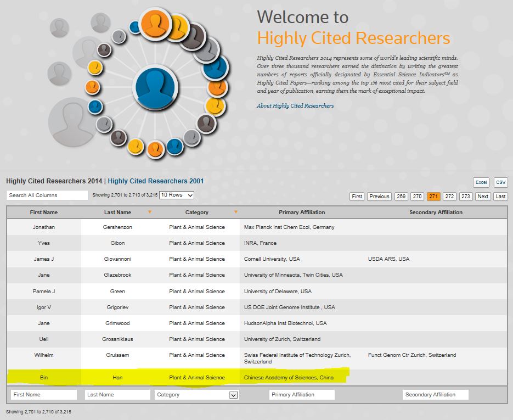This screenshot has height=420, width=513.
Task: Click the sort arrow beside Last Name header
Action: (x=150, y=212)
